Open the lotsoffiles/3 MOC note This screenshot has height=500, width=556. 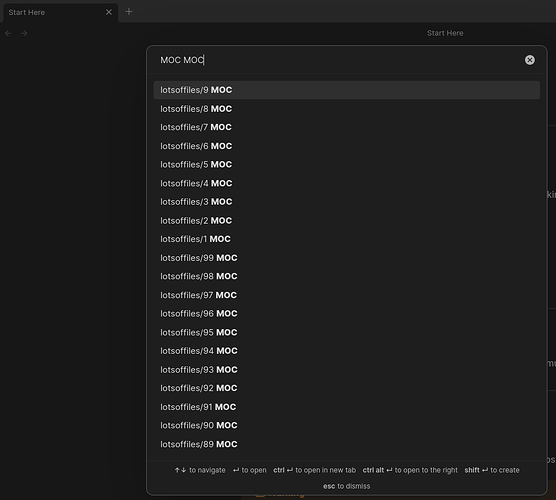346,202
